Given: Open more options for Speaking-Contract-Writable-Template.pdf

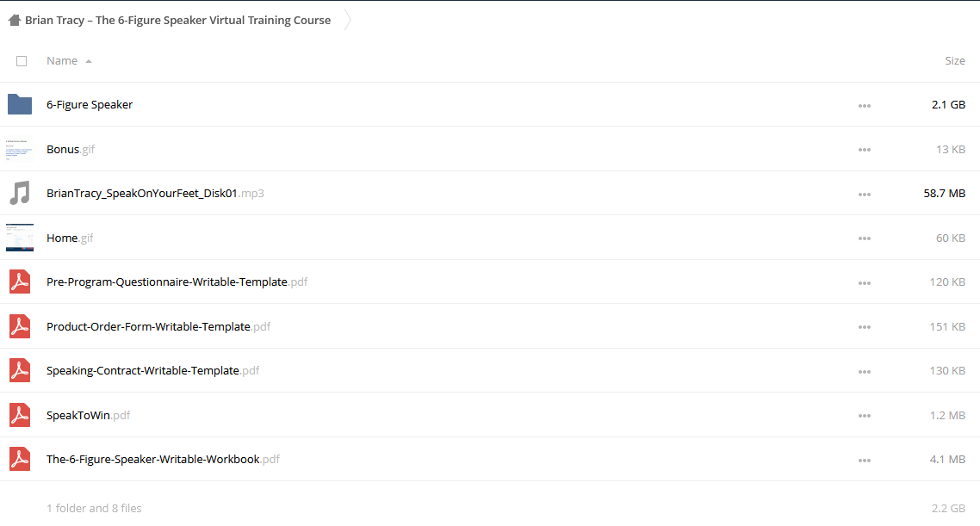Looking at the screenshot, I should coord(865,372).
